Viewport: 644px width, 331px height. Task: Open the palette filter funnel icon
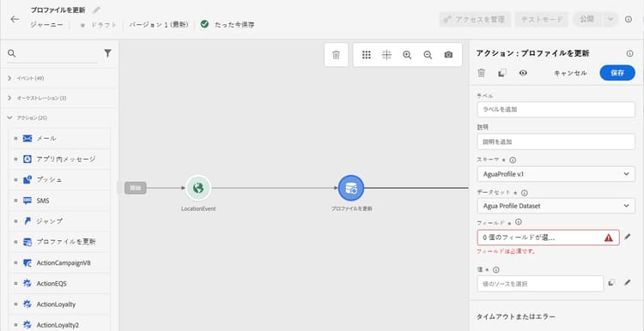pos(107,53)
